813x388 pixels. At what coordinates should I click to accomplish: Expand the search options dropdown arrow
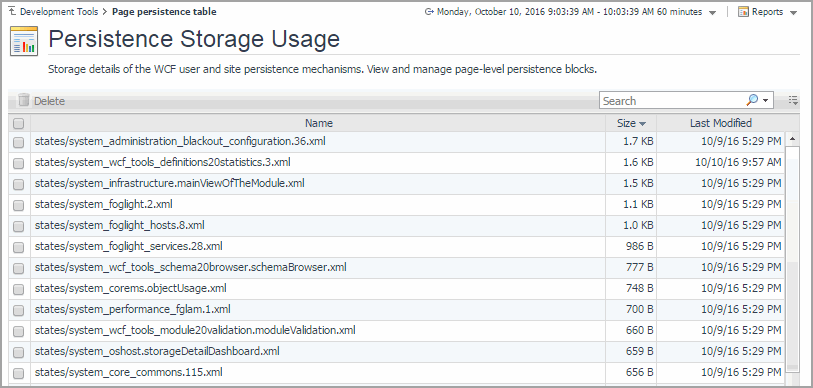(x=765, y=101)
